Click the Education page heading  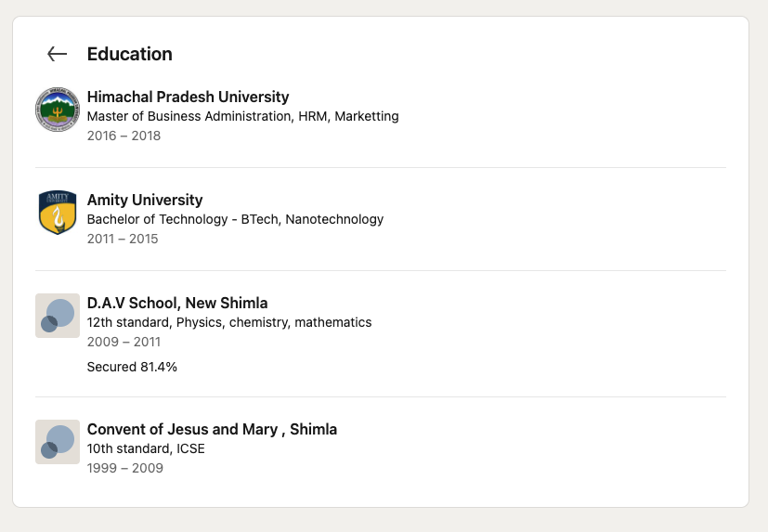point(130,54)
